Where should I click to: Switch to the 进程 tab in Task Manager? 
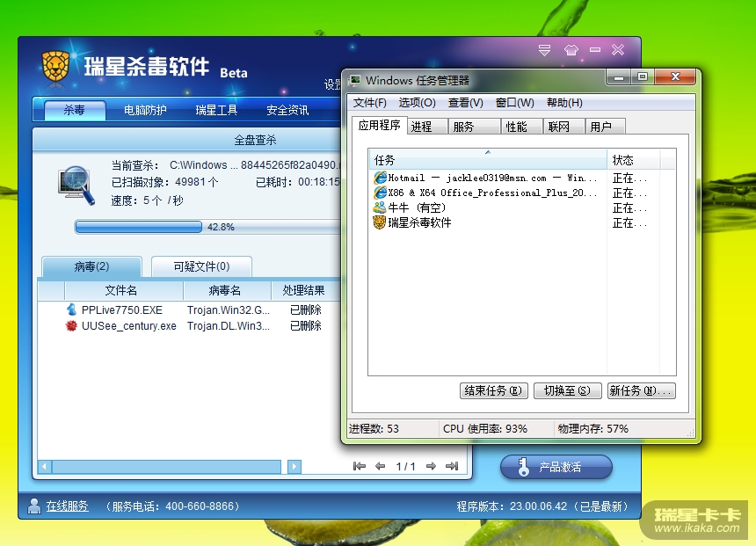pos(427,127)
